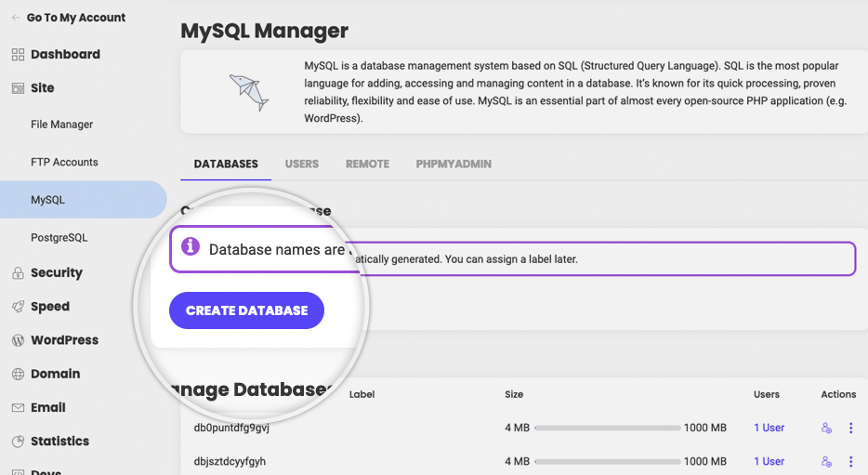Viewport: 868px width, 475px height.
Task: Click size usage bar for db0puntdfg9gvj
Action: coord(608,428)
